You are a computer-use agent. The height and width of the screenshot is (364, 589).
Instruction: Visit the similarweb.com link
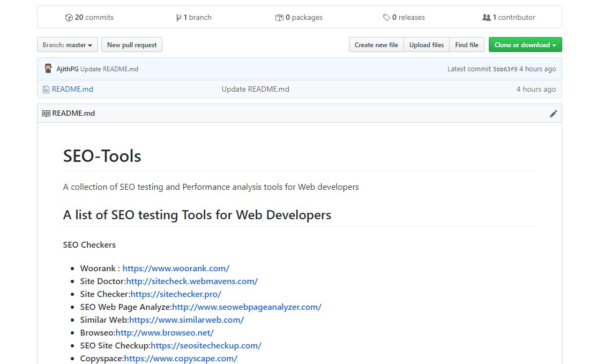pos(187,320)
